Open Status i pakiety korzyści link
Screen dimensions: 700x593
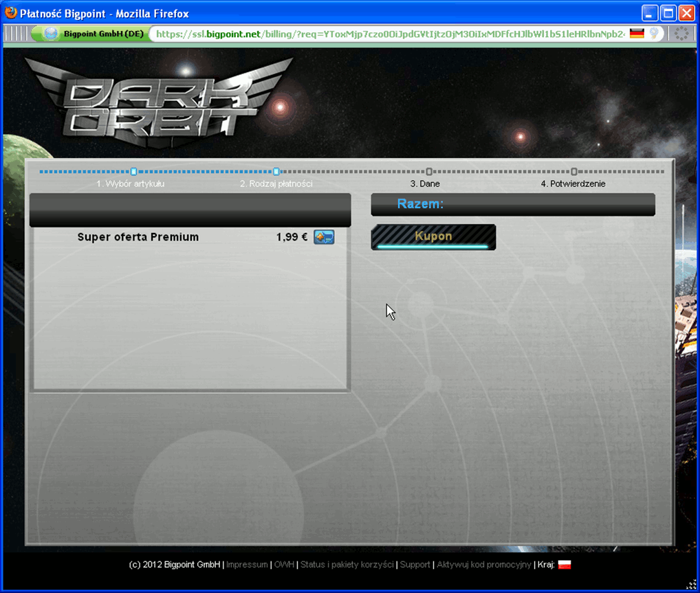coord(347,564)
